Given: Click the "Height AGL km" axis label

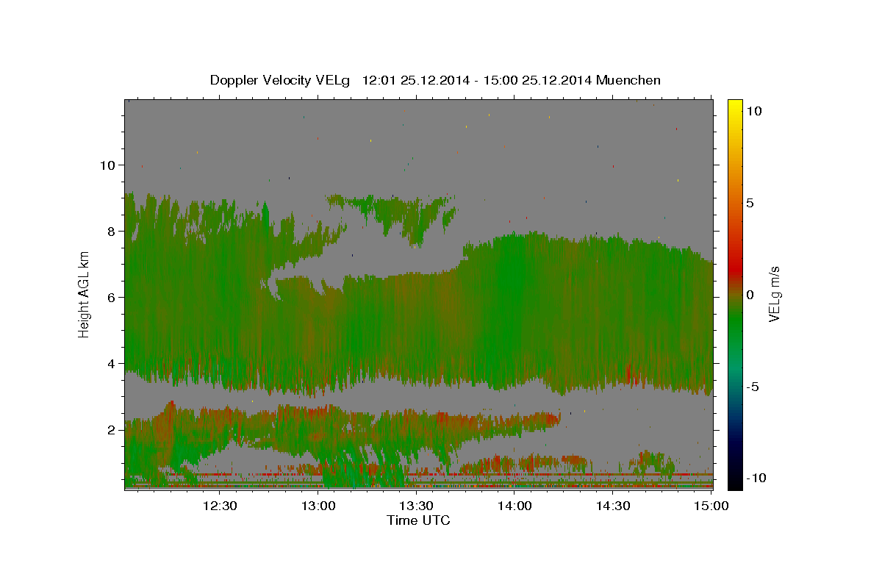Looking at the screenshot, I should [x=85, y=294].
